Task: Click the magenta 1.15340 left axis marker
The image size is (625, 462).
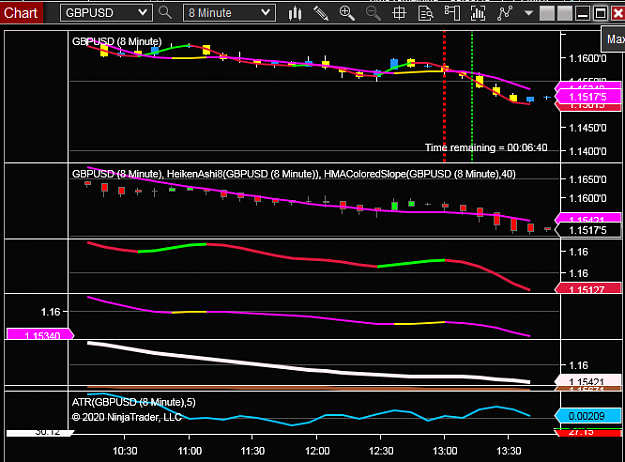Action: pos(40,334)
